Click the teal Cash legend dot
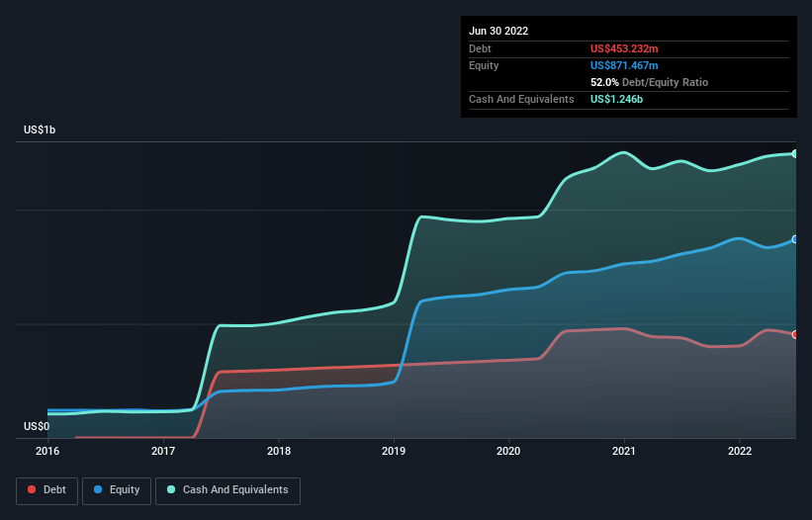 pos(171,489)
